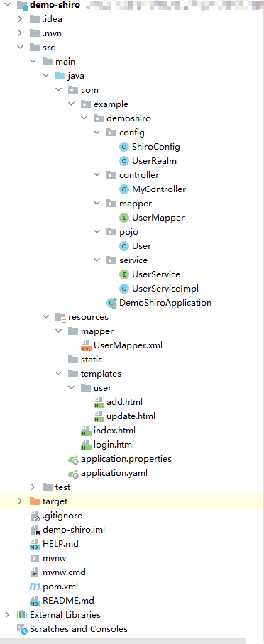Select the UserServiceImpl class
This screenshot has width=264, height=644.
coord(165,289)
